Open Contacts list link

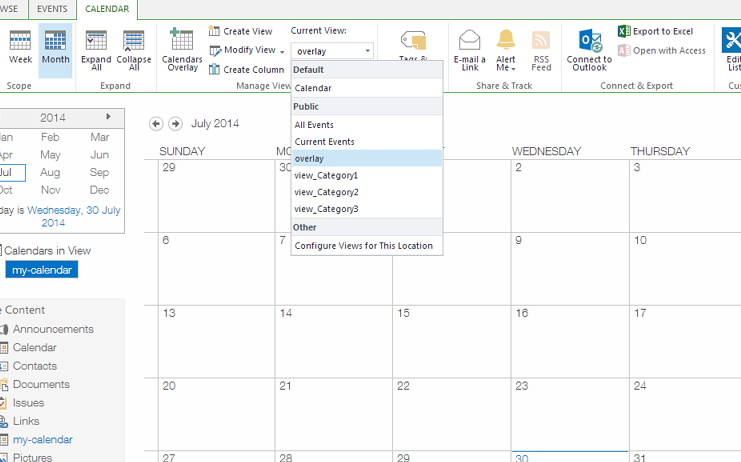point(34,366)
